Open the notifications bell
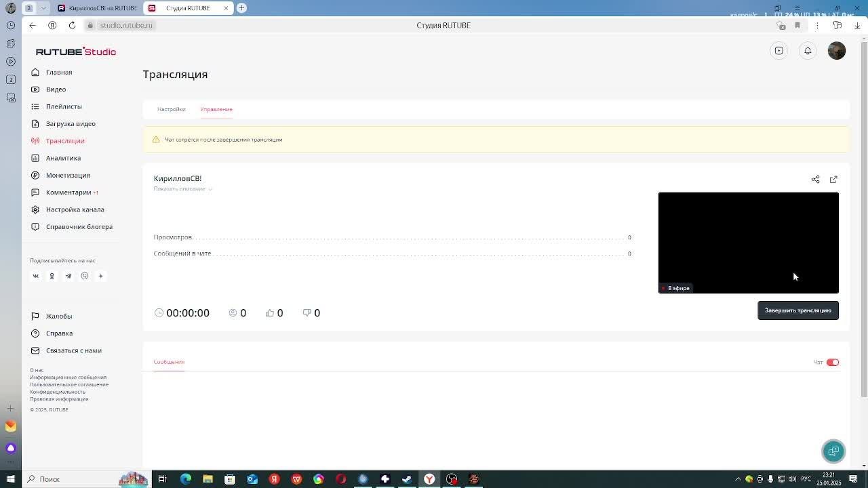 click(x=808, y=51)
